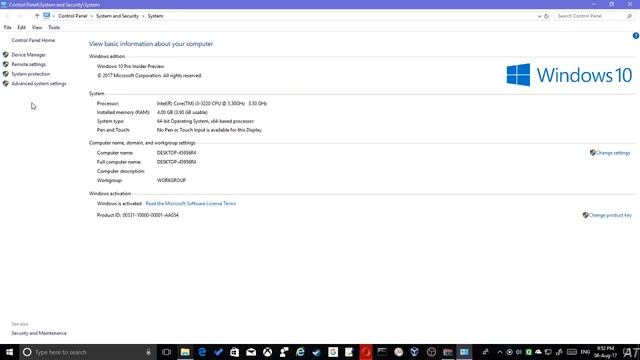Viewport: 640px width, 360px height.
Task: Click the microphone icon in taskbar search
Action: click(x=149, y=352)
